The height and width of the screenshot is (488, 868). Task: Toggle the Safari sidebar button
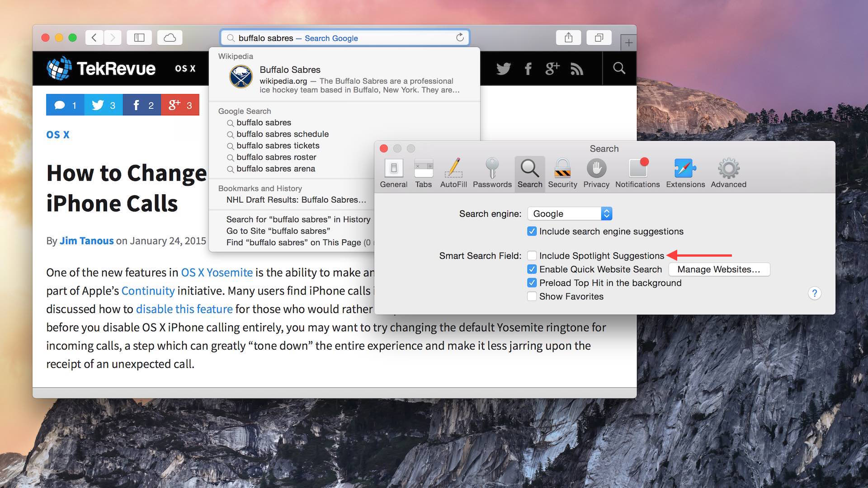tap(139, 38)
